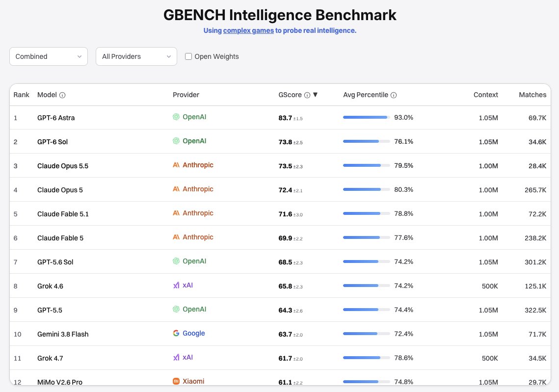Click the info icon next to Model header
Image resolution: width=559 pixels, height=392 pixels.
click(62, 95)
